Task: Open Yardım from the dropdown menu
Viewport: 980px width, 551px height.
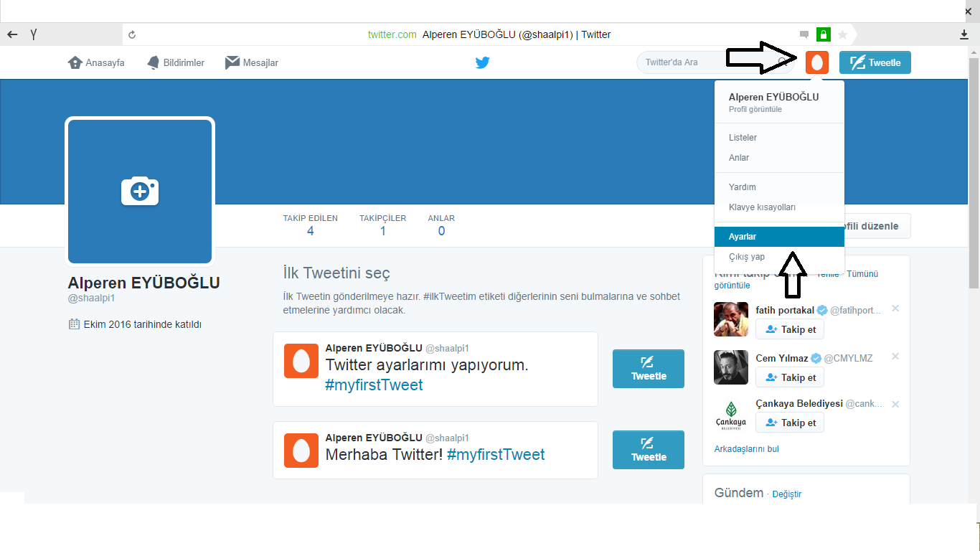Action: 779,187
